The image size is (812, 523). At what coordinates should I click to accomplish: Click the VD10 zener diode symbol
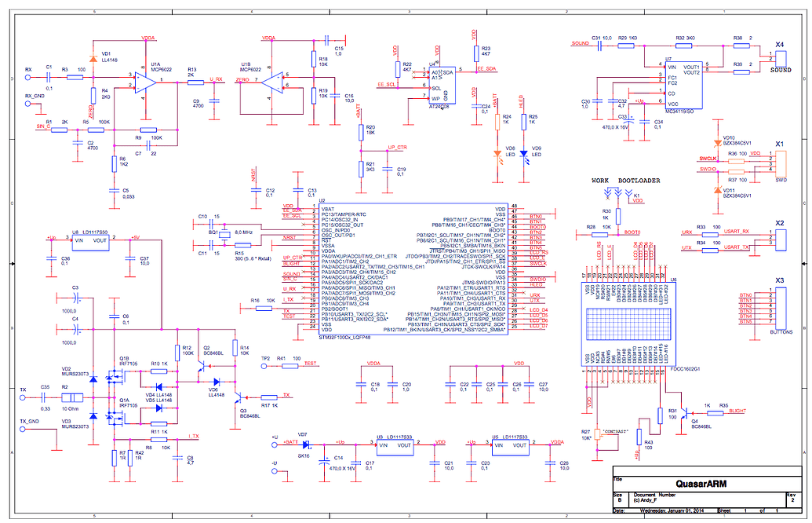click(x=717, y=143)
